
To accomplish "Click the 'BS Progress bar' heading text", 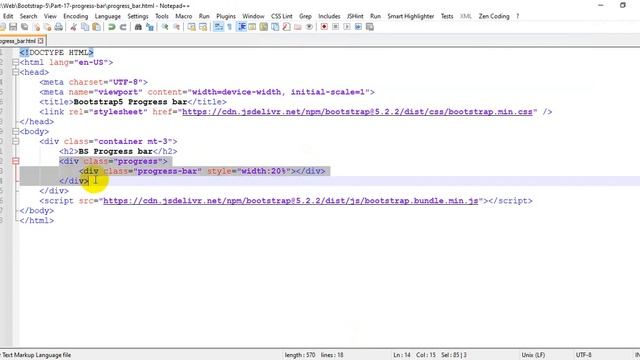I will click(x=116, y=151).
